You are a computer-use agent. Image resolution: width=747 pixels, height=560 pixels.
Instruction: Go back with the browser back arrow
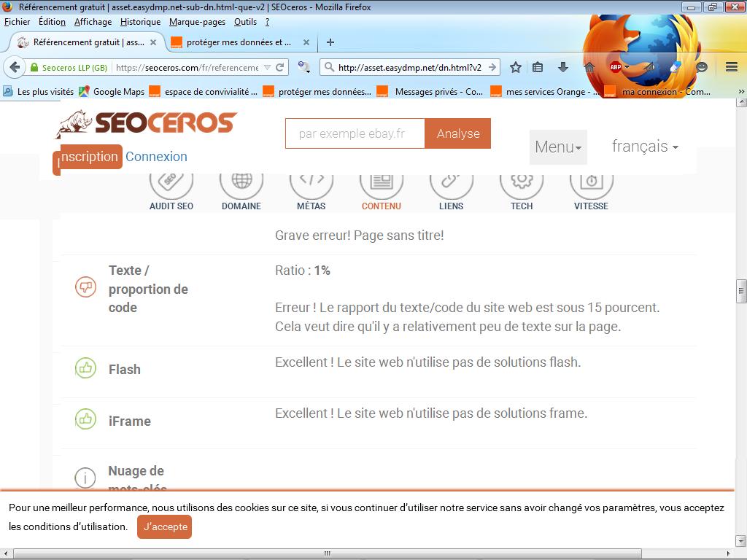click(x=15, y=68)
